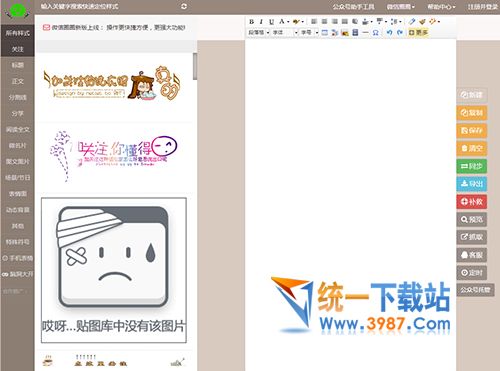The height and width of the screenshot is (371, 500).
Task: Select the 正文 category in the sidebar
Action: 17,81
